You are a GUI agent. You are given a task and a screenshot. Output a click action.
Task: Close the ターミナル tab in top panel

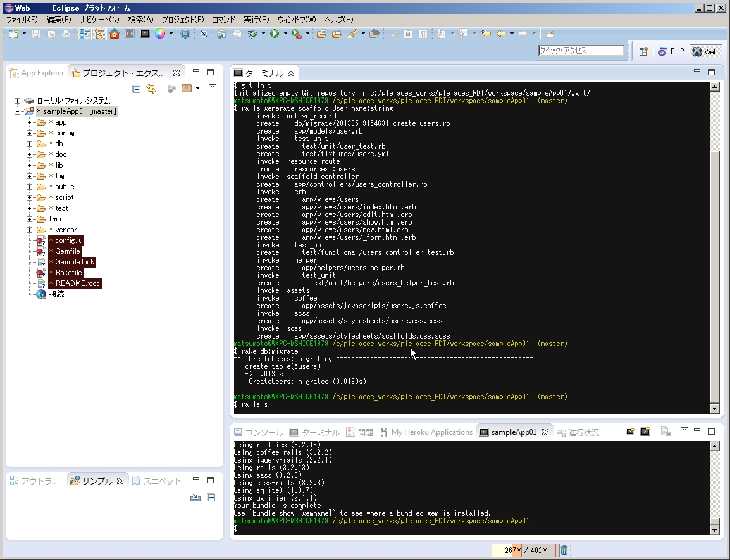(x=291, y=73)
